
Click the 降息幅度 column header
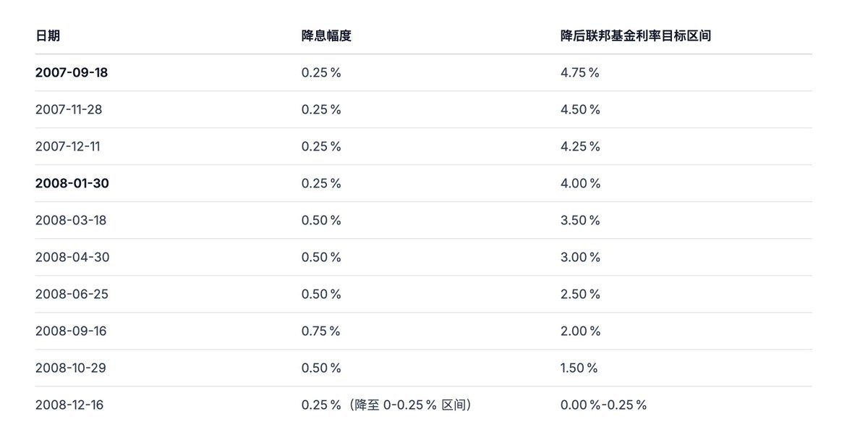[326, 35]
